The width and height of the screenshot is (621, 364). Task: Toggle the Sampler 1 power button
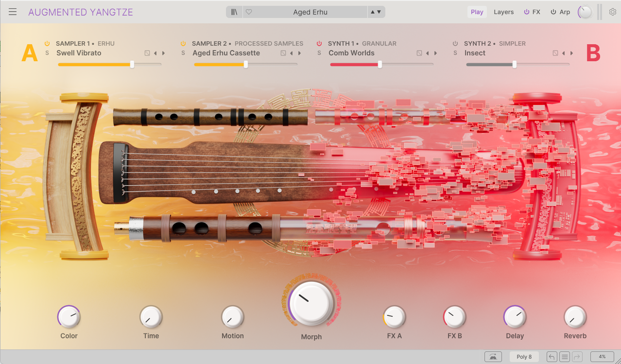(x=47, y=43)
